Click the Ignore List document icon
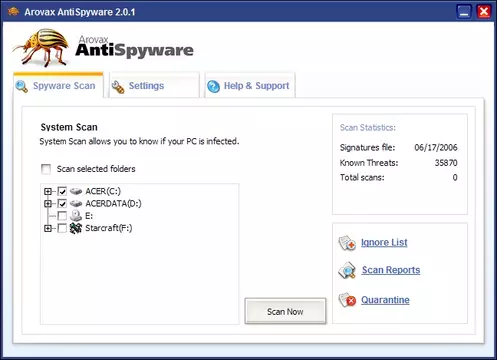The width and height of the screenshot is (497, 360). click(x=347, y=243)
